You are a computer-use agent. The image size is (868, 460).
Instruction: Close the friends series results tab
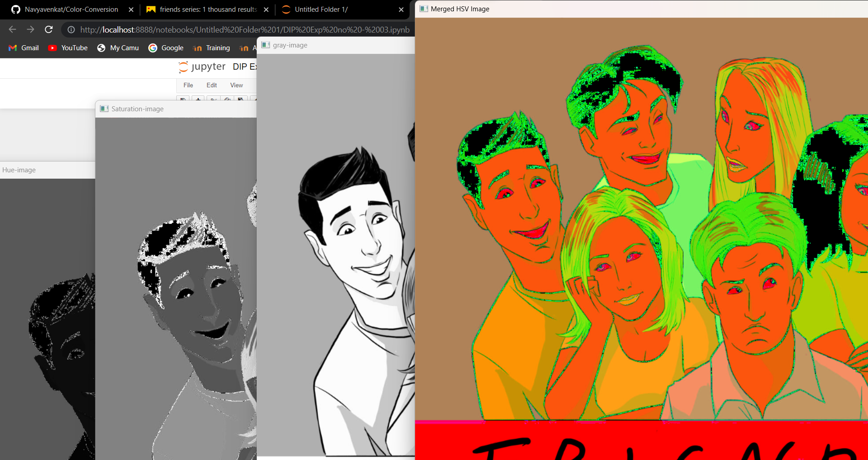[x=266, y=9]
